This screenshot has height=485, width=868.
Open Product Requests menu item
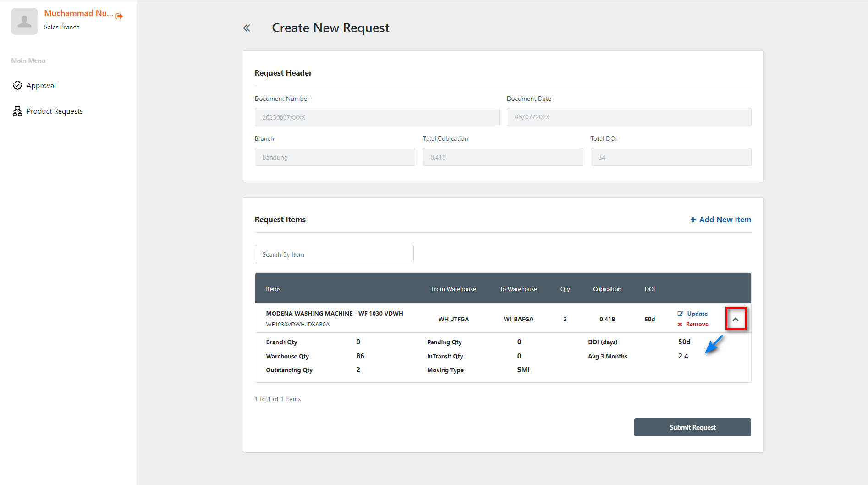[x=55, y=111]
